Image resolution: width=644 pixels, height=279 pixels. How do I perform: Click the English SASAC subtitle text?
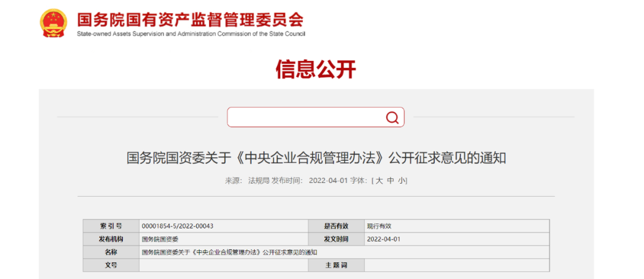190,34
